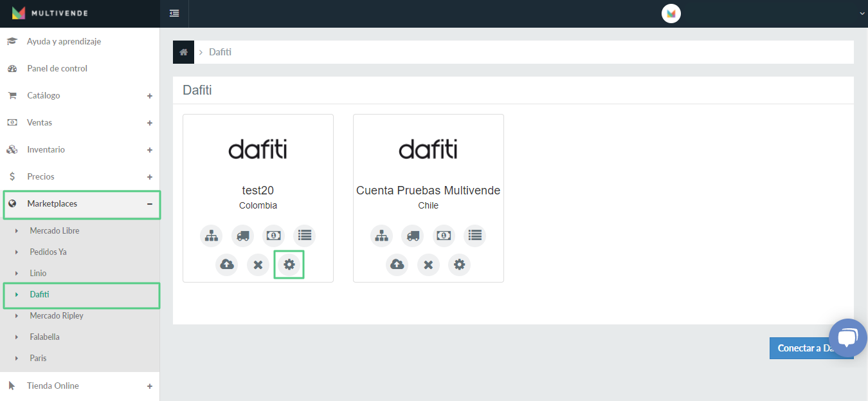Click the Colombia country label
The image size is (868, 401).
pyautogui.click(x=258, y=205)
